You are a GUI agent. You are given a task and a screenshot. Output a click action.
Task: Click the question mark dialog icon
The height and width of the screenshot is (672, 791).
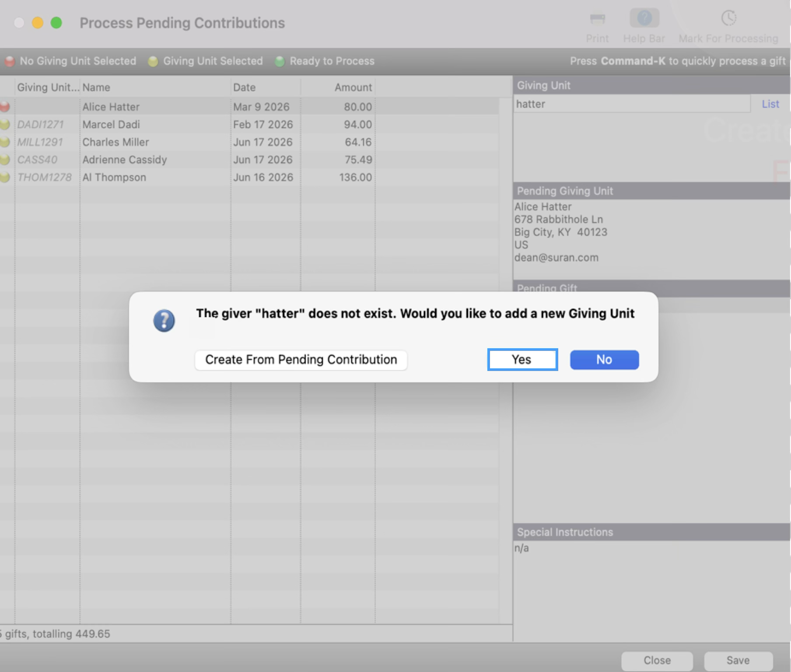164,321
